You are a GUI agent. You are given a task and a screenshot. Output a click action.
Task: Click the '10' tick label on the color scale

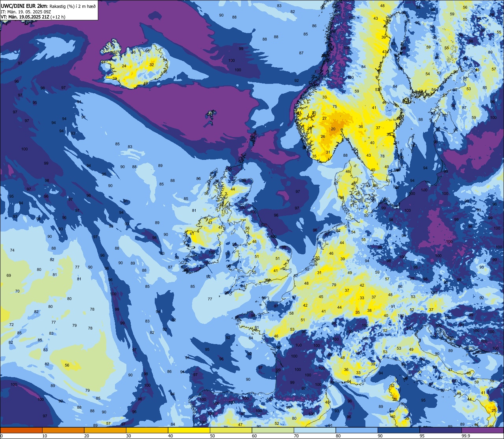click(x=44, y=436)
